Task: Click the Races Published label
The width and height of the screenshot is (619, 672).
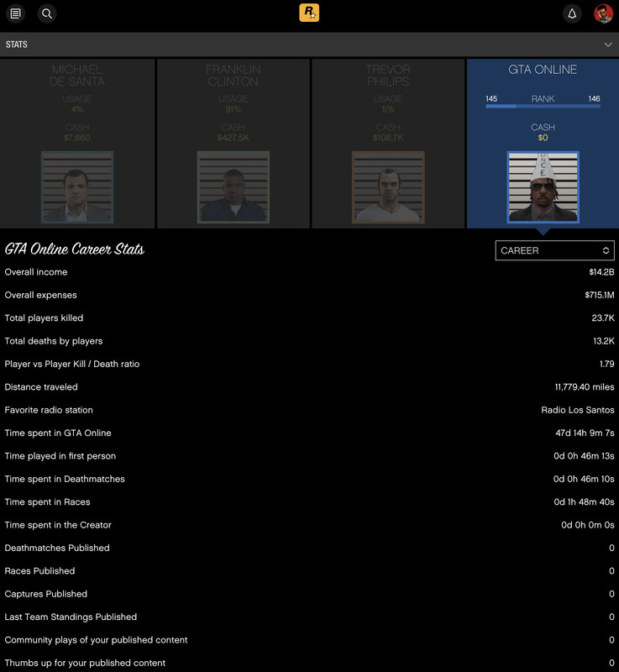Action: pyautogui.click(x=39, y=571)
